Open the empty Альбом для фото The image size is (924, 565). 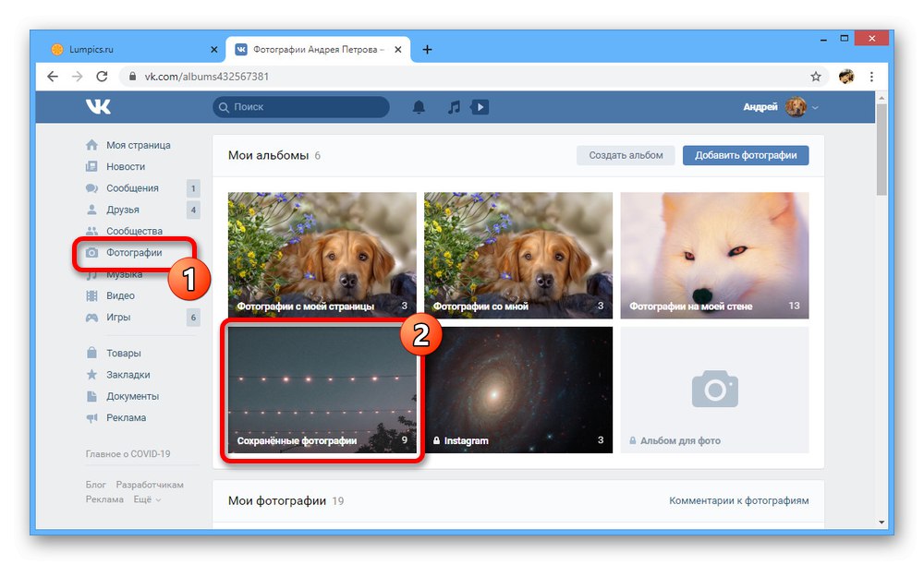[714, 390]
